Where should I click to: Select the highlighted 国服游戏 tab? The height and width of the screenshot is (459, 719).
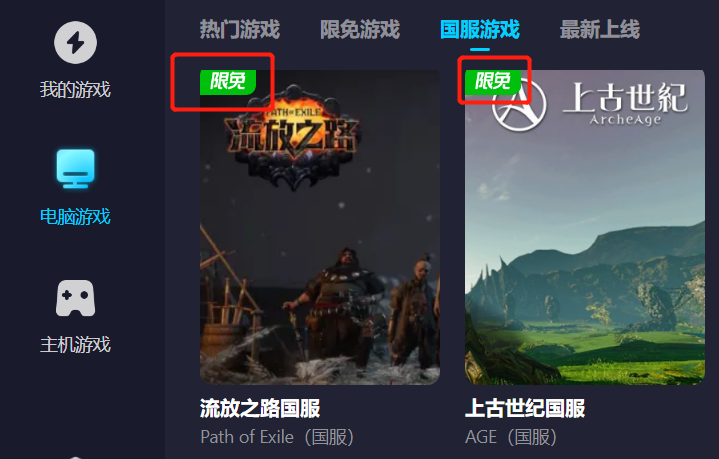coord(480,30)
